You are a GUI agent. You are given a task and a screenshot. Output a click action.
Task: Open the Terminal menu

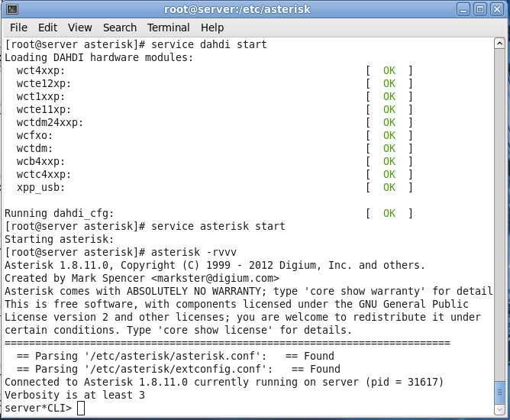[x=168, y=27]
